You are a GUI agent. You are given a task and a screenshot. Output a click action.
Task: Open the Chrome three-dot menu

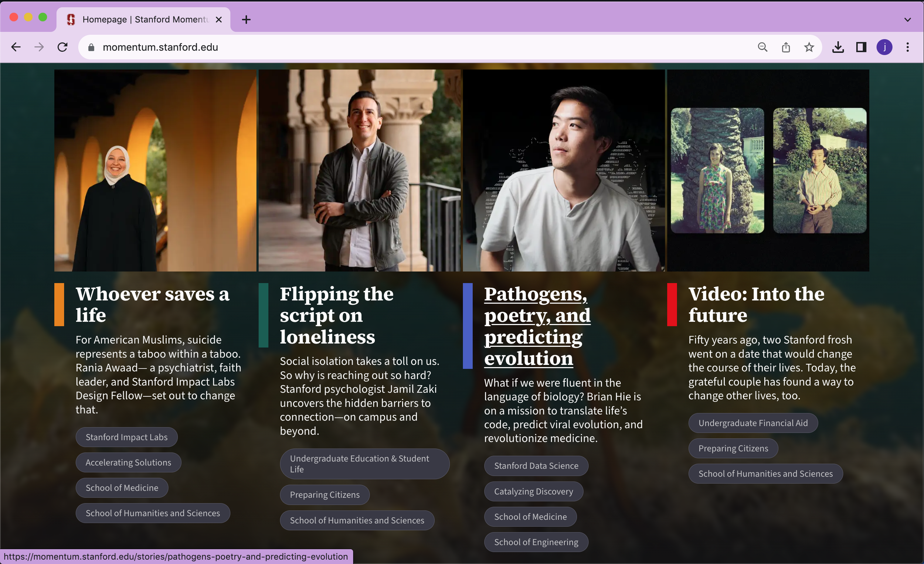[907, 47]
